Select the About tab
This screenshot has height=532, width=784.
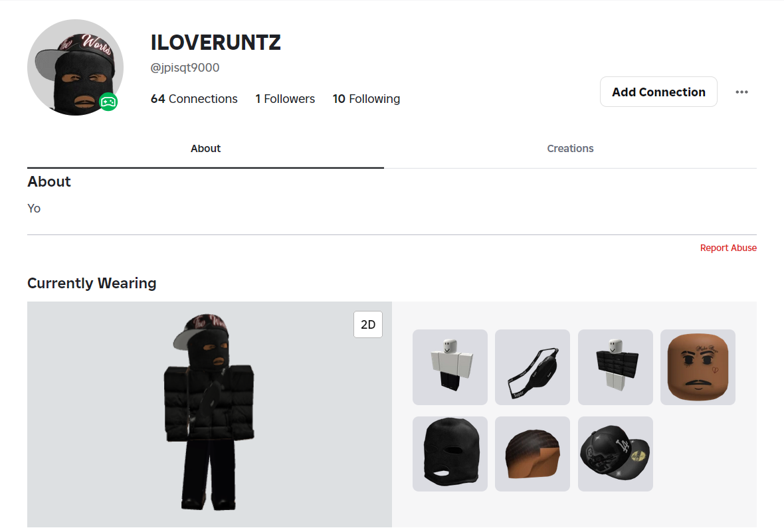coord(205,149)
